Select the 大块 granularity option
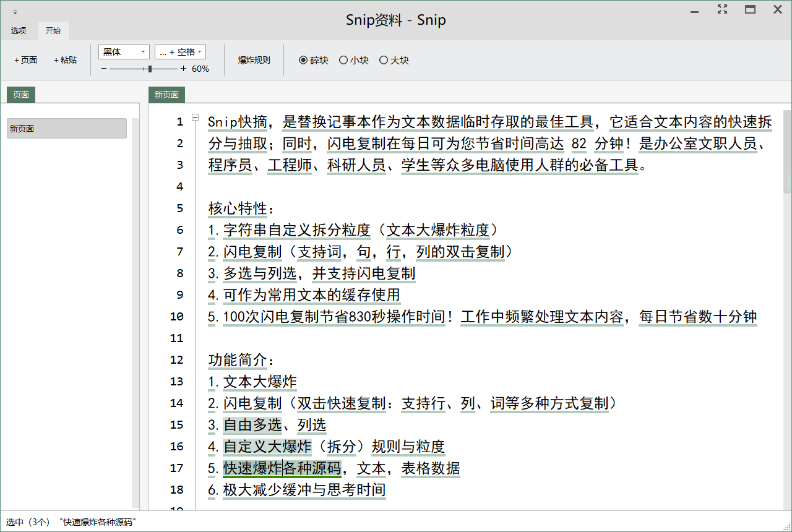 tap(394, 60)
